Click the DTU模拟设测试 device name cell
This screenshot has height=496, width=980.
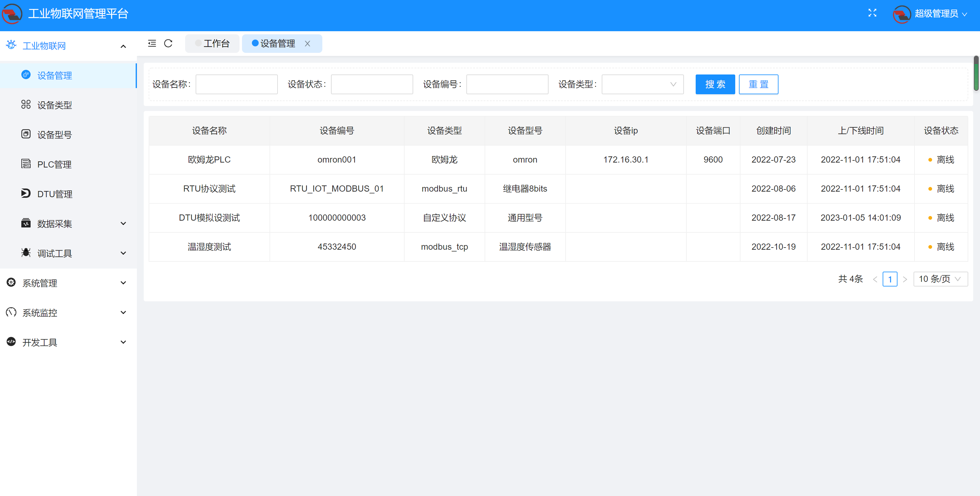(209, 218)
